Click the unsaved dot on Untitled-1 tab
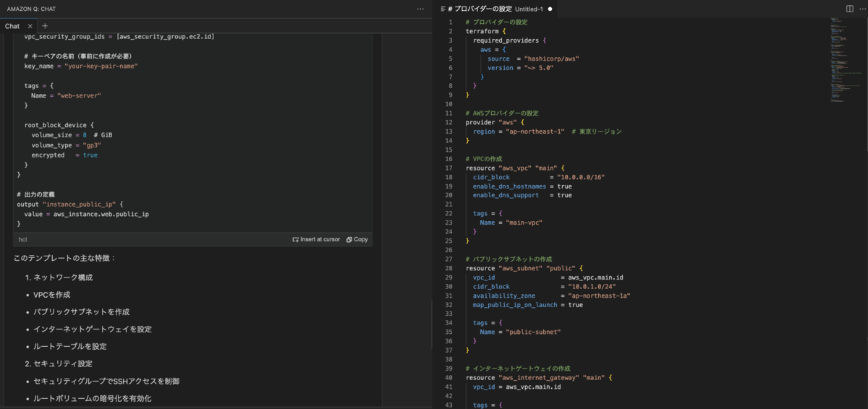The height and width of the screenshot is (409, 868). coord(550,9)
